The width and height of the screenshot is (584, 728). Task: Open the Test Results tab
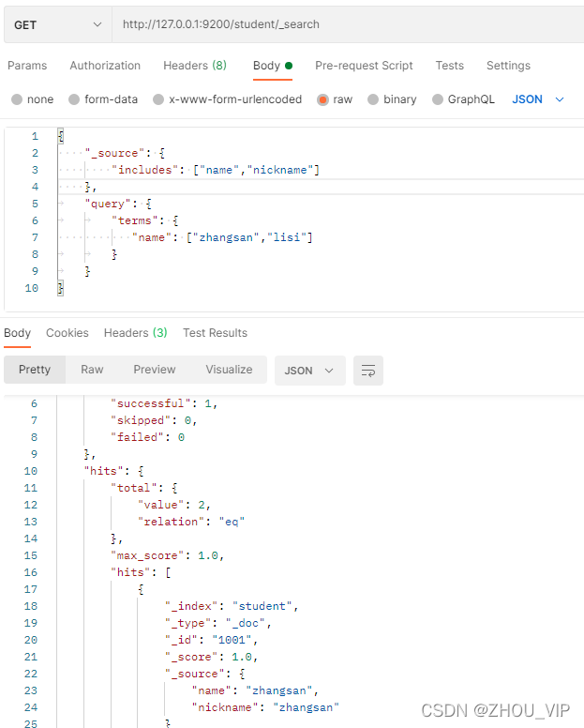(x=215, y=333)
